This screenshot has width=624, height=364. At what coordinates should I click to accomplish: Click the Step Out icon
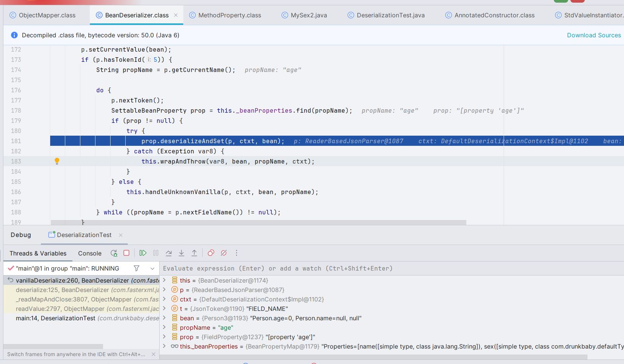pyautogui.click(x=194, y=253)
